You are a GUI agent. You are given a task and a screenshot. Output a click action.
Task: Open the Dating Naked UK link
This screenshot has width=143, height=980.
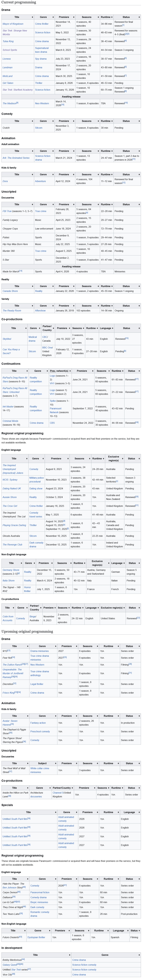click(x=12, y=488)
